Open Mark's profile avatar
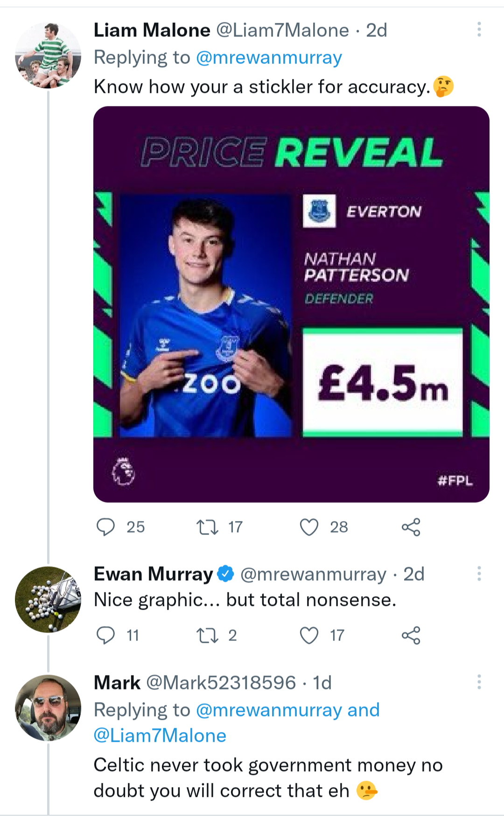This screenshot has width=504, height=816. (48, 708)
